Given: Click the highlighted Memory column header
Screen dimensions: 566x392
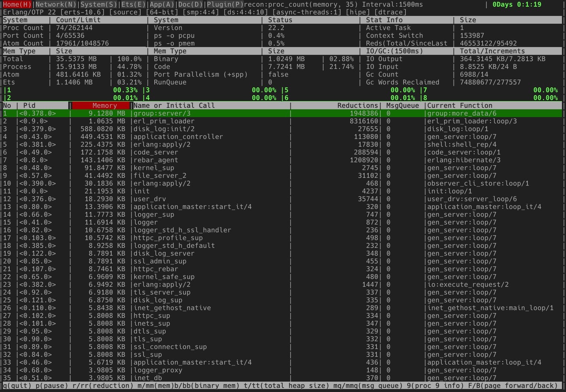Looking at the screenshot, I should [101, 106].
